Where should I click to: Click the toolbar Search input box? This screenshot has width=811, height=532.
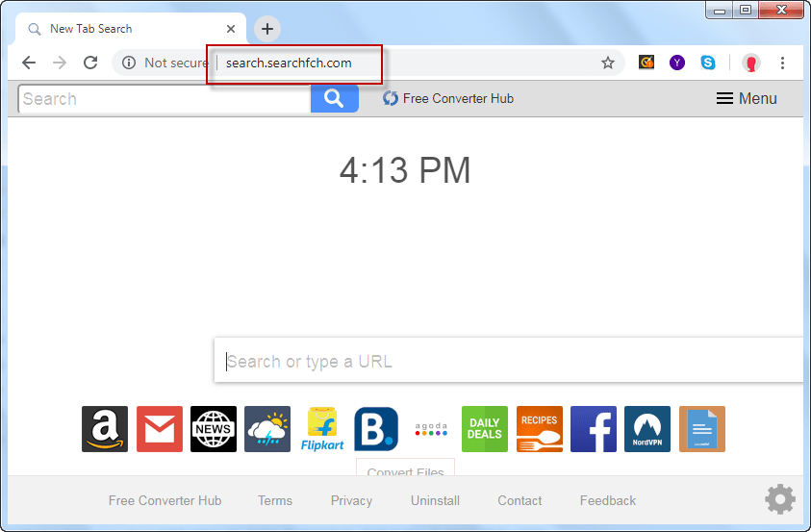pyautogui.click(x=165, y=99)
